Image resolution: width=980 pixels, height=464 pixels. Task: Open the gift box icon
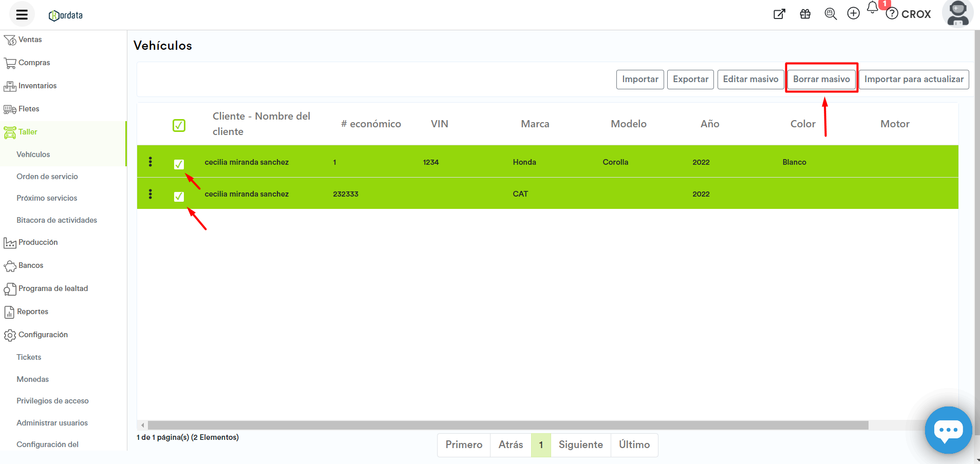805,14
